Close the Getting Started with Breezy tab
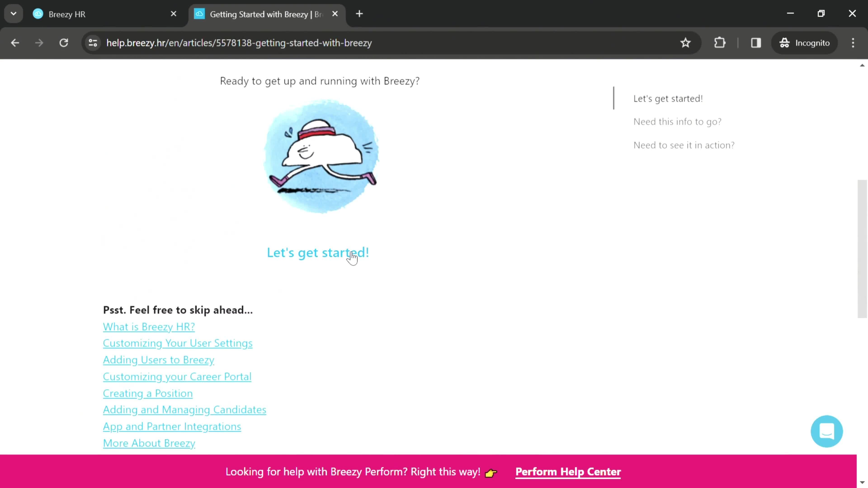 tap(335, 14)
